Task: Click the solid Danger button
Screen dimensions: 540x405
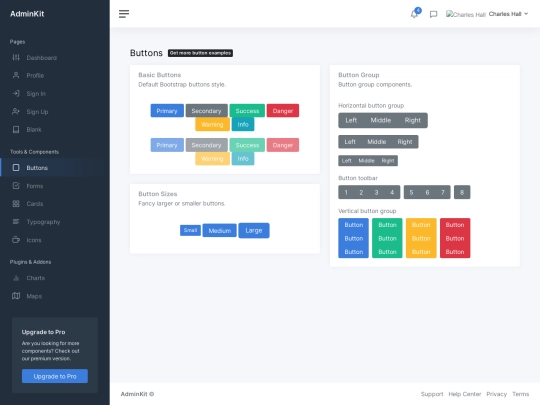Action: tap(283, 111)
